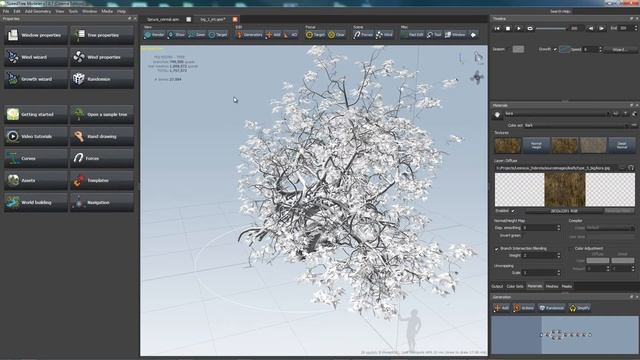Open the material name dropdown

click(x=557, y=114)
